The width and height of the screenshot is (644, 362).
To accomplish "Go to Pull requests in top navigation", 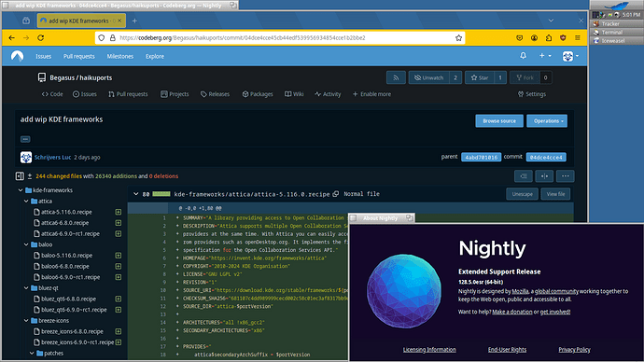I will coord(78,56).
